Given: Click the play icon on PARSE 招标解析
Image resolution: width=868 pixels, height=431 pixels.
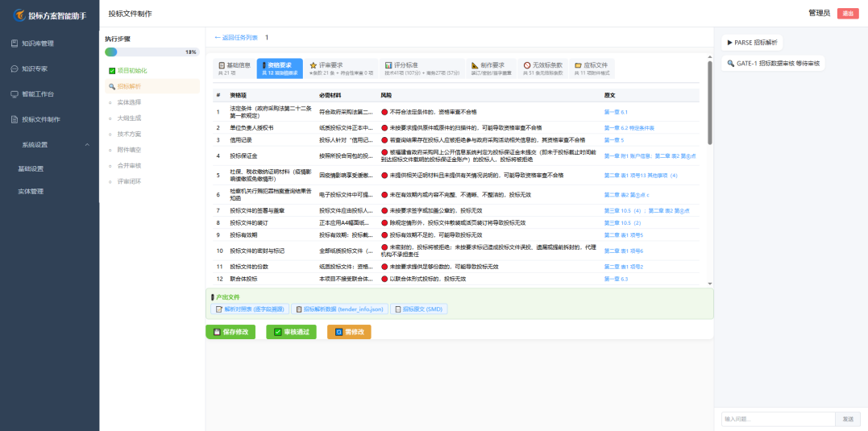Looking at the screenshot, I should [x=730, y=42].
